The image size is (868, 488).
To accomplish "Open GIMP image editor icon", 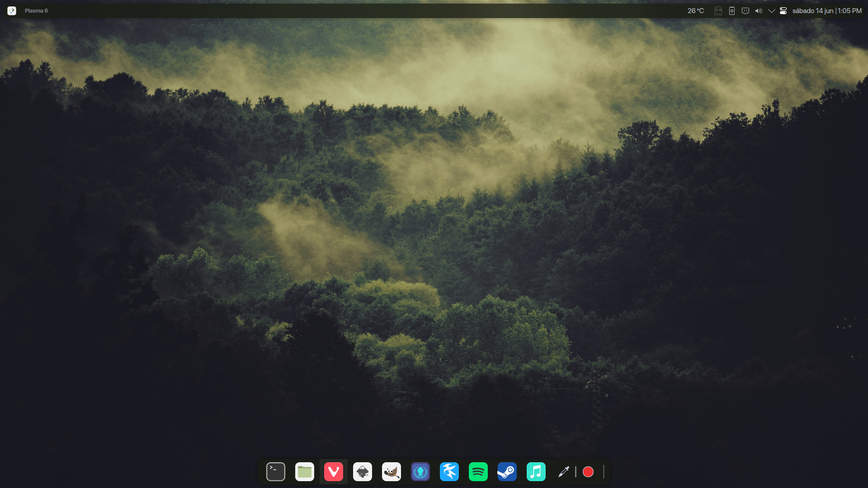I will pos(392,472).
